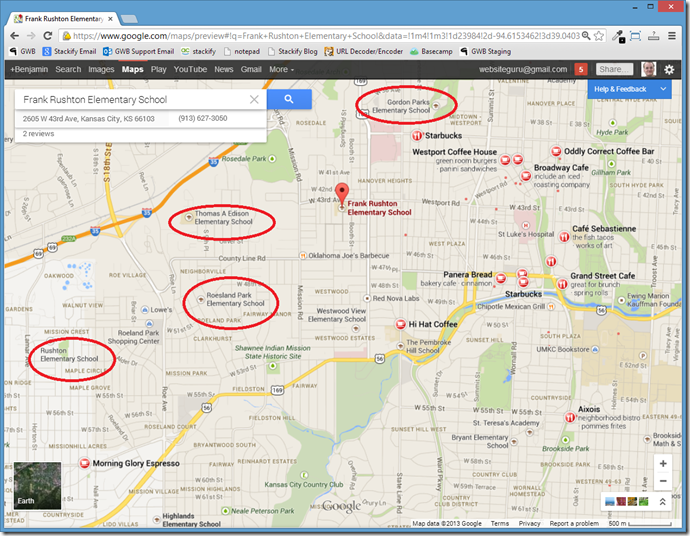Open the GWB Staging bookmark
This screenshot has height=536, width=690.
[x=485, y=51]
